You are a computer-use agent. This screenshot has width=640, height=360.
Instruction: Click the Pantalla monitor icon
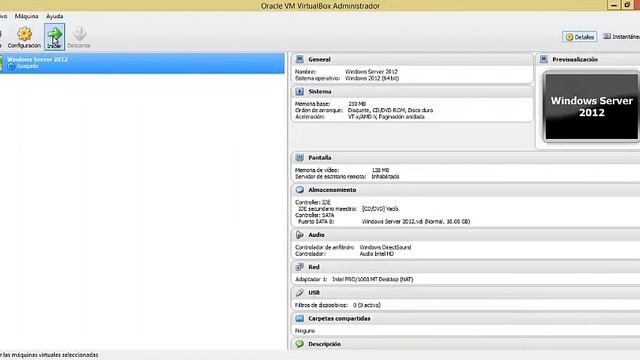[300, 158]
